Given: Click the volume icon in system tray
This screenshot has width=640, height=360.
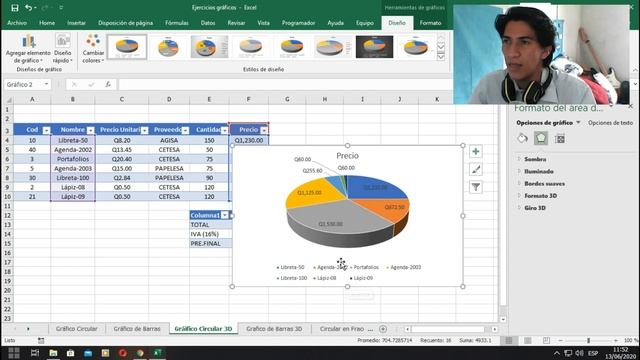Looking at the screenshot, I should click(579, 353).
